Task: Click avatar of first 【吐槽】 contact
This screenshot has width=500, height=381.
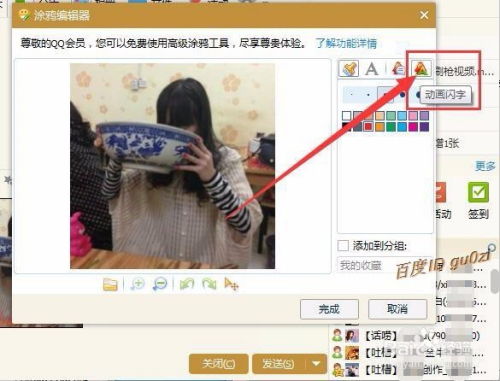Action: pos(352,353)
